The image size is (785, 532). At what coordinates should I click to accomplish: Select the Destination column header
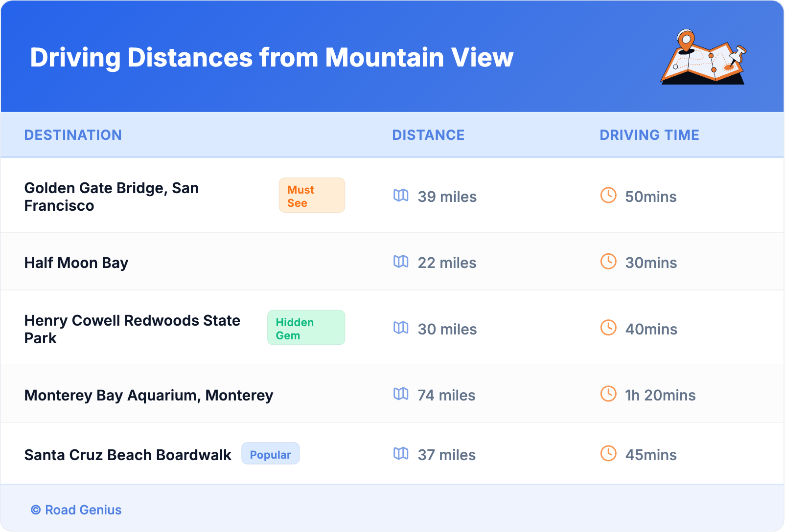tap(73, 135)
